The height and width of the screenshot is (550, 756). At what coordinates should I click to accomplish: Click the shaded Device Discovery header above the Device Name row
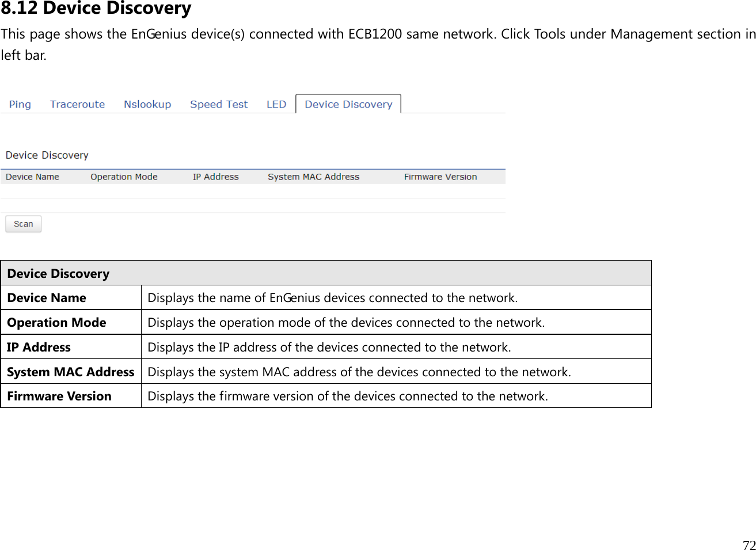pyautogui.click(x=326, y=273)
